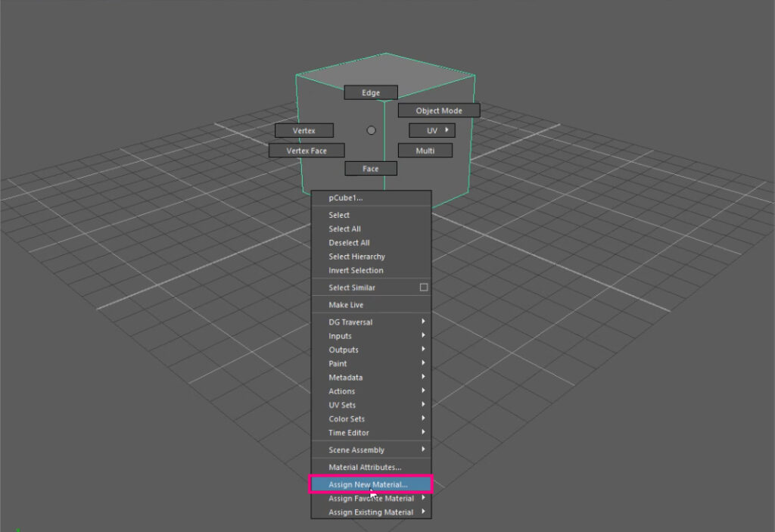Select Multi component mode
Viewport: 775px width, 532px height.
425,151
